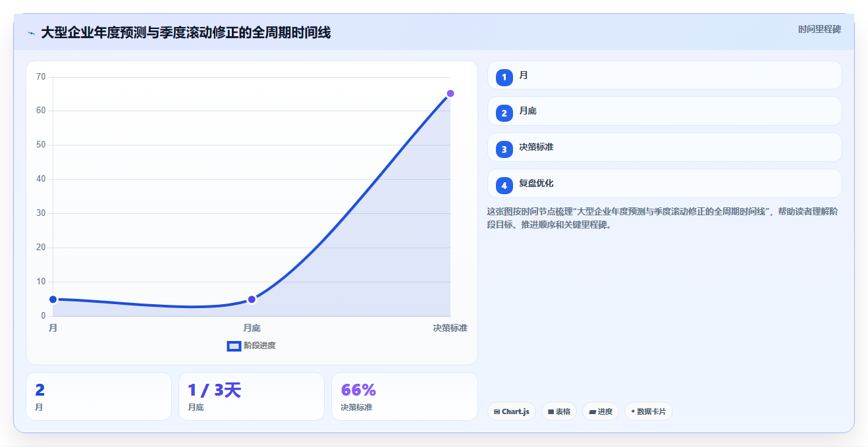Select the 月底 data point on chart

252,300
